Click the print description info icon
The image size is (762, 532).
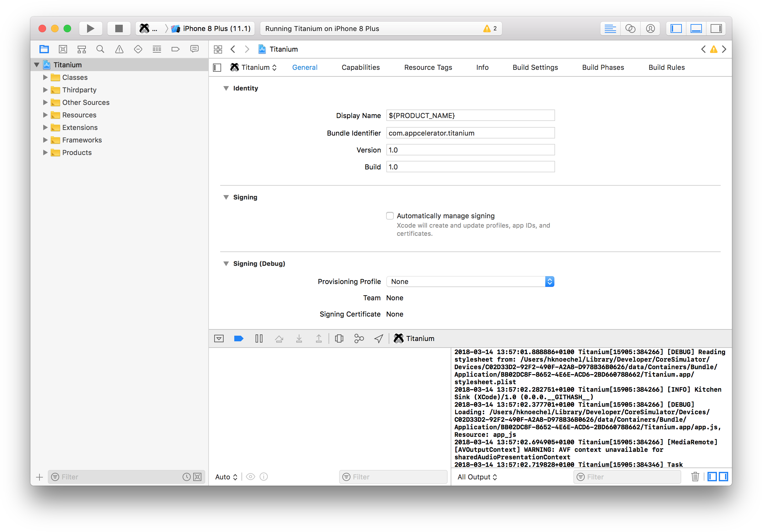(x=263, y=477)
